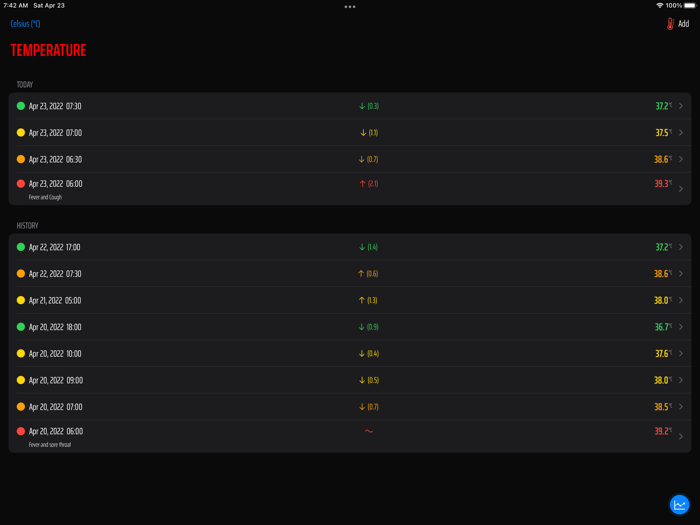The image size is (700, 525).
Task: Expand chevron for Apr 20, 2022 18:00 entry
Action: tap(681, 327)
